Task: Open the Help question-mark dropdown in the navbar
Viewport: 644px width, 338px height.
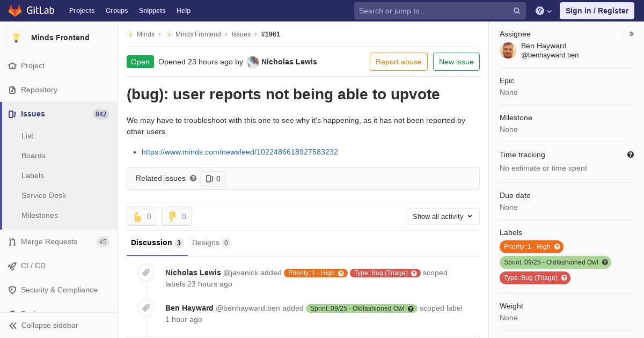Action: pyautogui.click(x=544, y=11)
